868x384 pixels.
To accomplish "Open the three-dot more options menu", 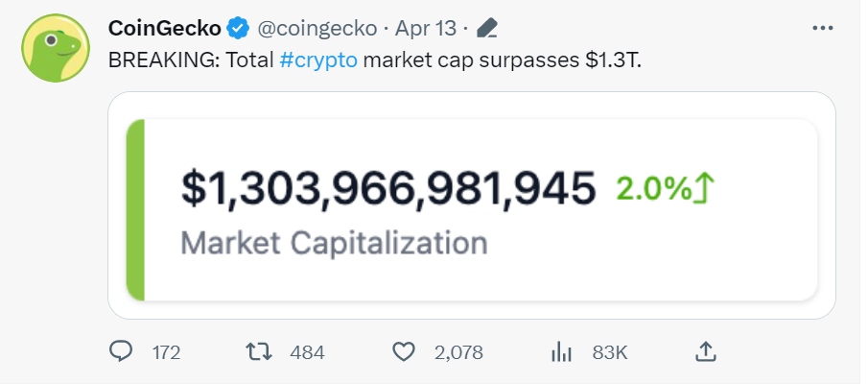I will (822, 28).
